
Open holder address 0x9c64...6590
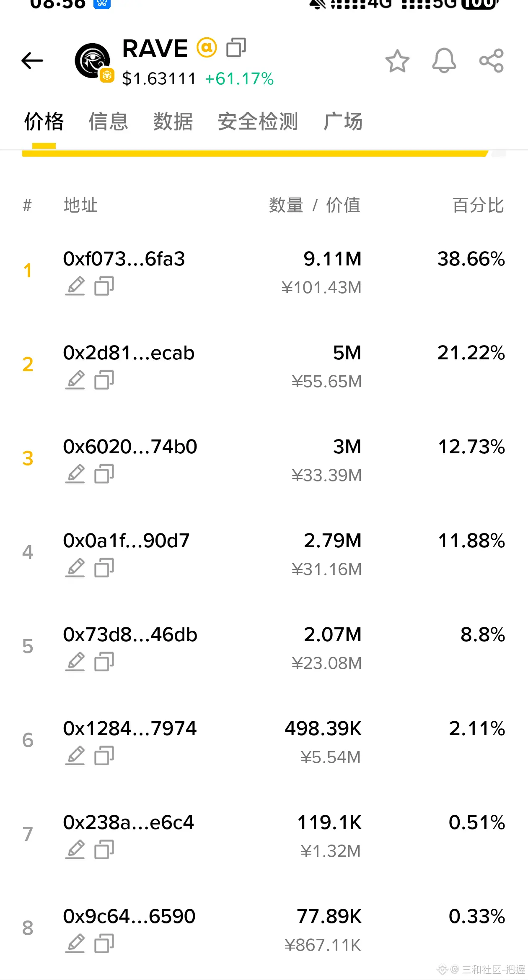[x=129, y=917]
